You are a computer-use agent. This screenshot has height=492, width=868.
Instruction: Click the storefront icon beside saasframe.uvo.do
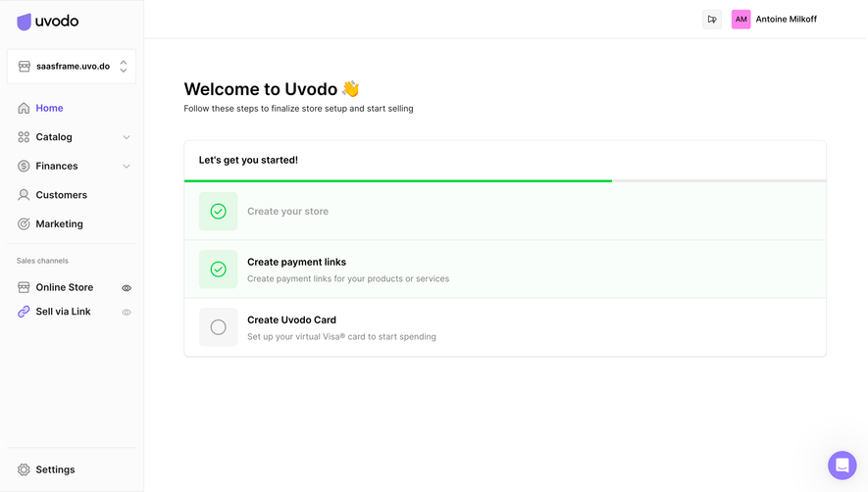pos(25,67)
